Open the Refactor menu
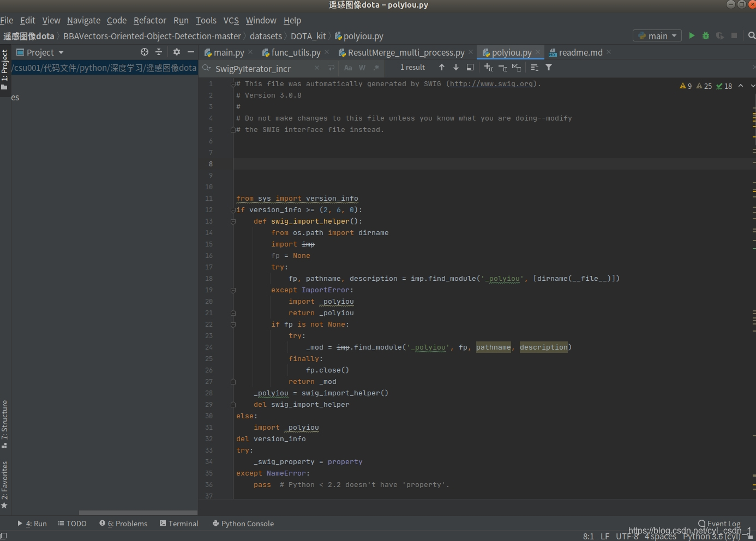This screenshot has height=541, width=756. tap(149, 20)
